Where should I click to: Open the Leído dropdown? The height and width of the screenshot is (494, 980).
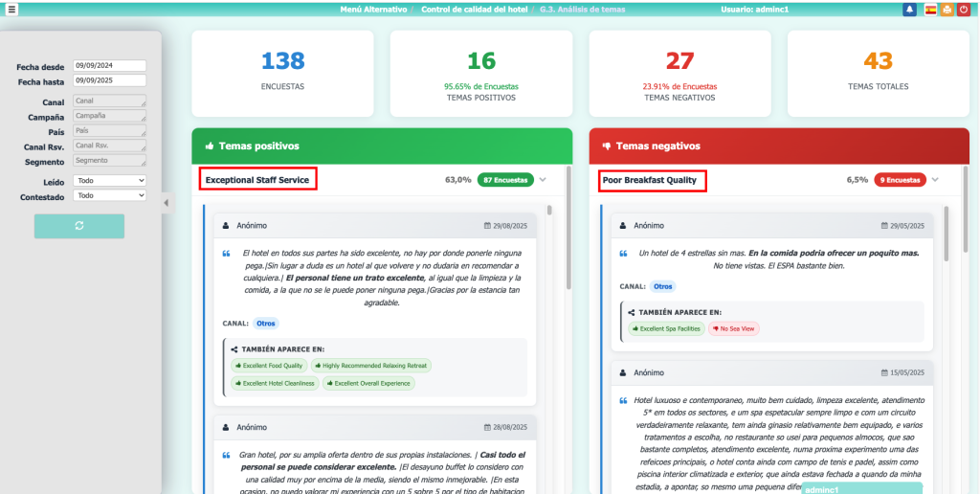click(x=109, y=180)
